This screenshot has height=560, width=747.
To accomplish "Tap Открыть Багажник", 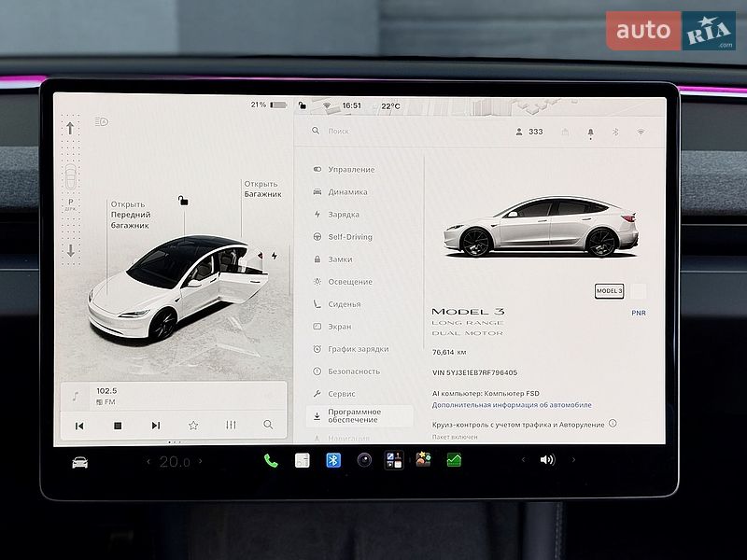I will pos(262,189).
